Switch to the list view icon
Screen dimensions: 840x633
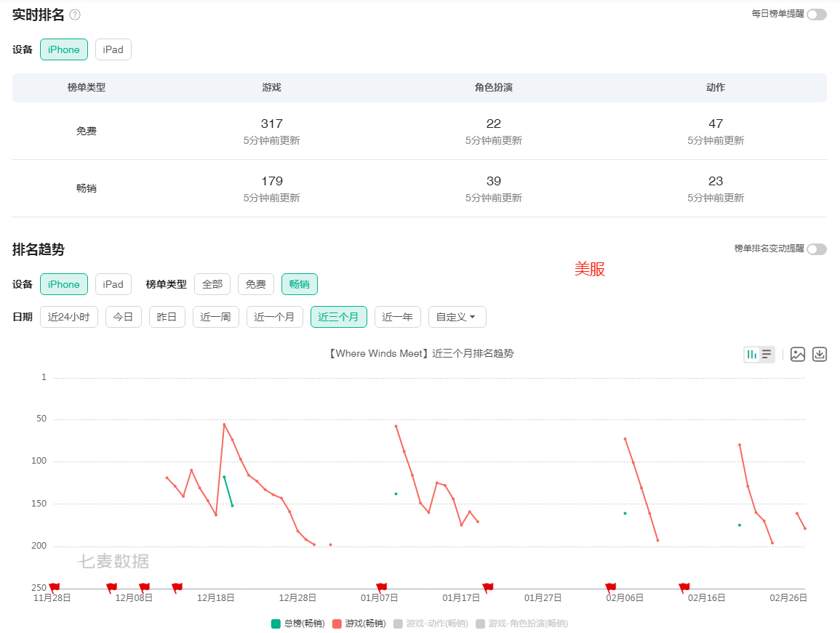point(767,355)
